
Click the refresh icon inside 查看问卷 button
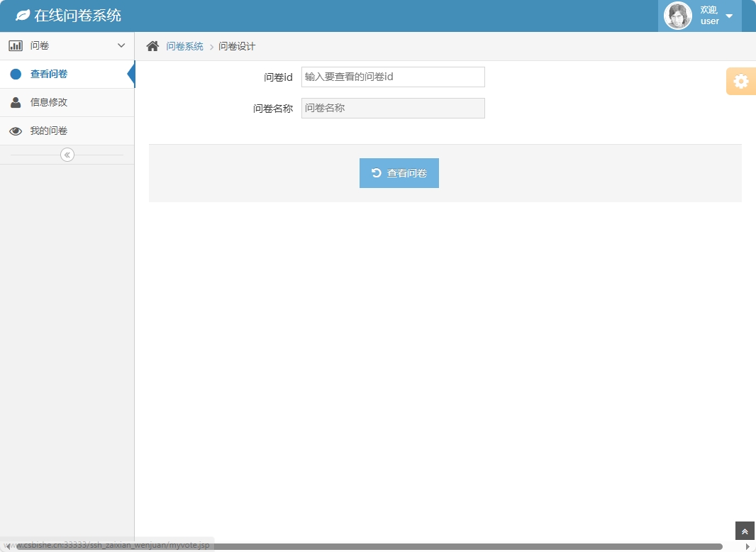coord(376,172)
